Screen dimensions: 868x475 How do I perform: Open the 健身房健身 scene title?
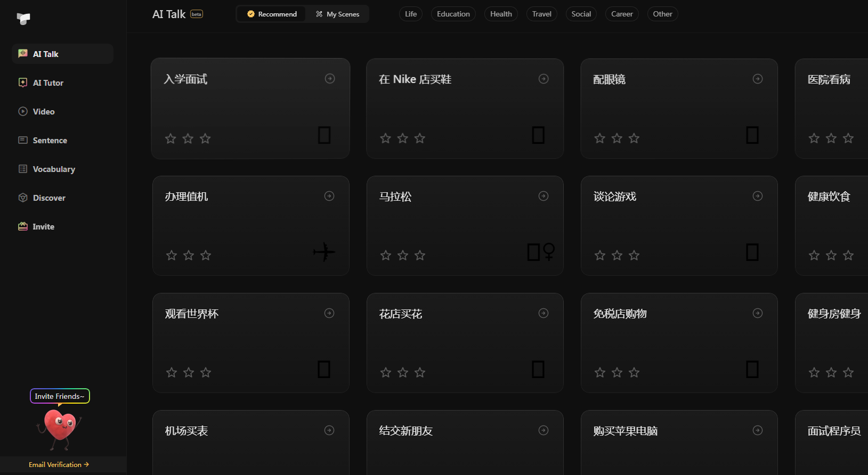pos(834,314)
